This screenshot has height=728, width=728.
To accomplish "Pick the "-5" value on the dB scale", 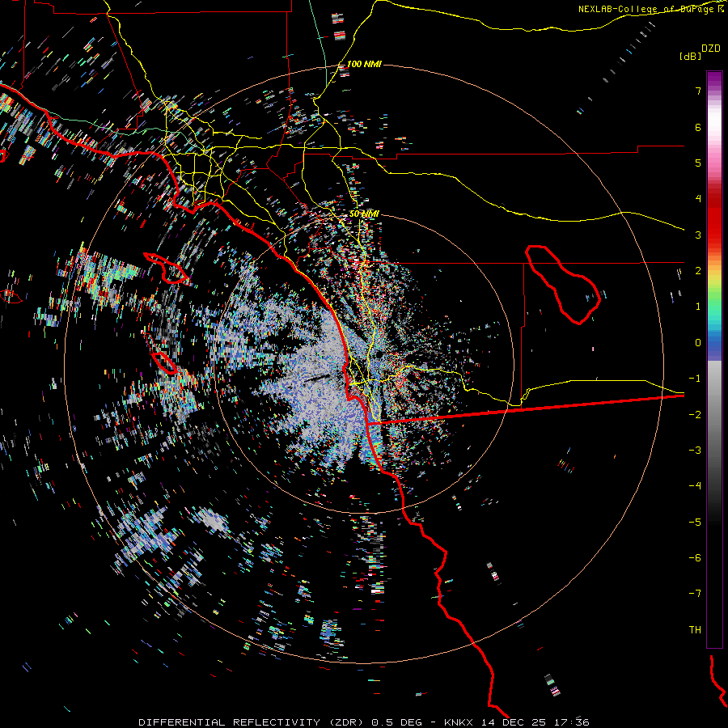I will 695,523.
